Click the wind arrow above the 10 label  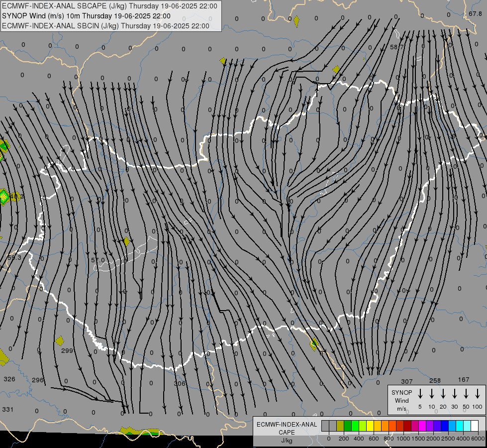coord(432,394)
